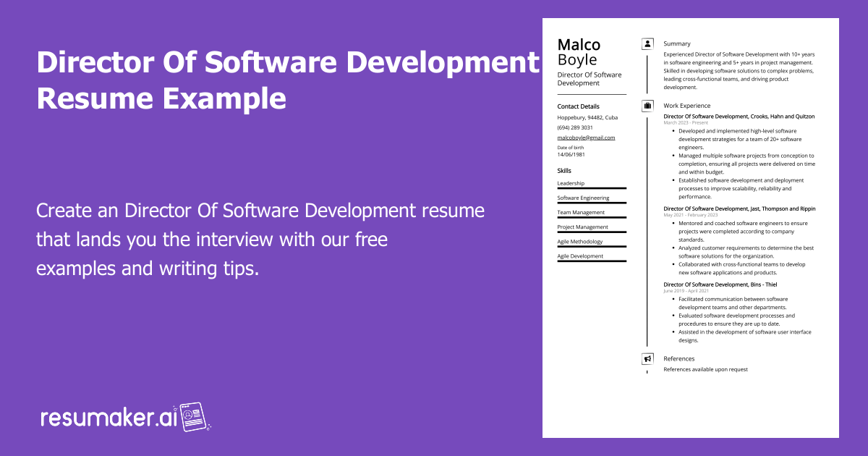The height and width of the screenshot is (456, 868).
Task: Click the References megaphone icon
Action: tap(647, 359)
